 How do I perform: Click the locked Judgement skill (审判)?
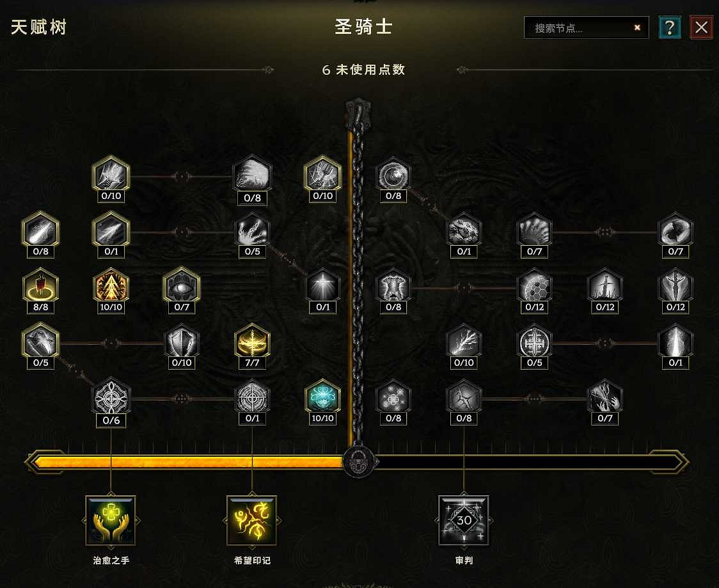464,520
